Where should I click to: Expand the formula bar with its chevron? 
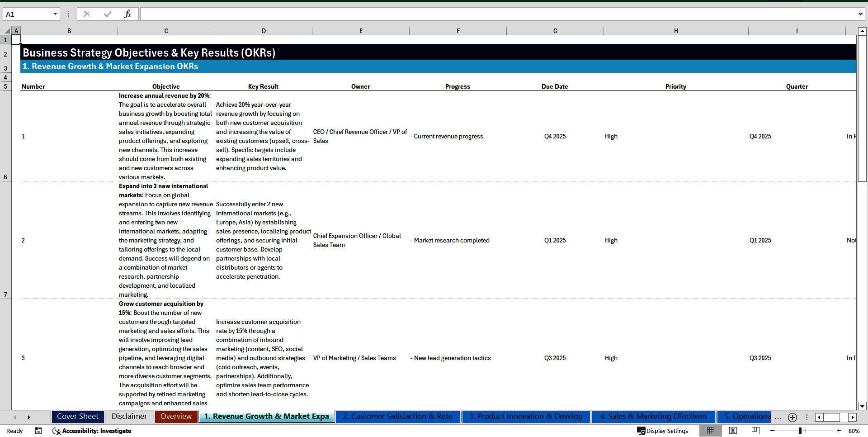(860, 14)
